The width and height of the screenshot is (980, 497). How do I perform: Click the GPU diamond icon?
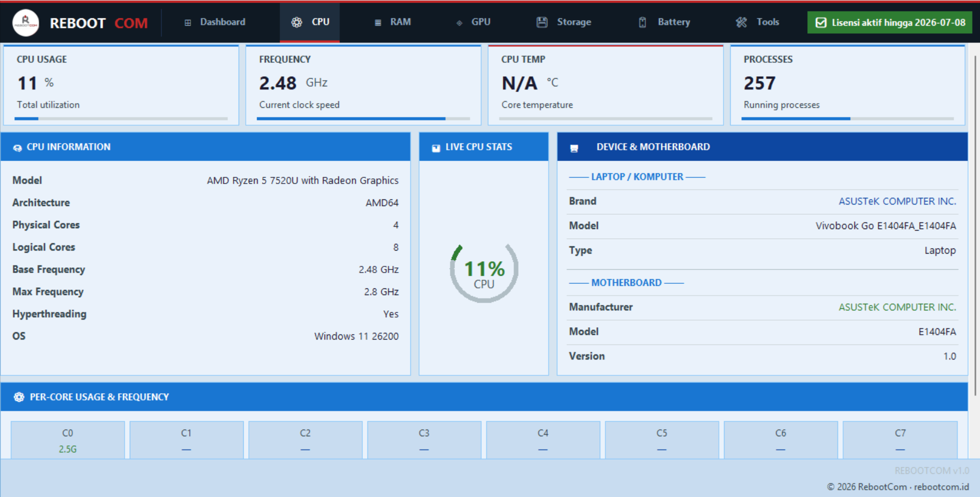(459, 22)
